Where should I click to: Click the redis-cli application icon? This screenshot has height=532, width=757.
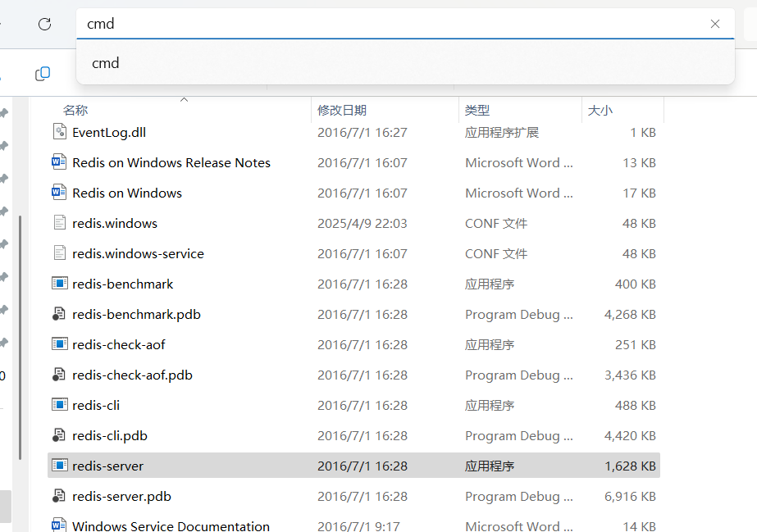tap(59, 405)
